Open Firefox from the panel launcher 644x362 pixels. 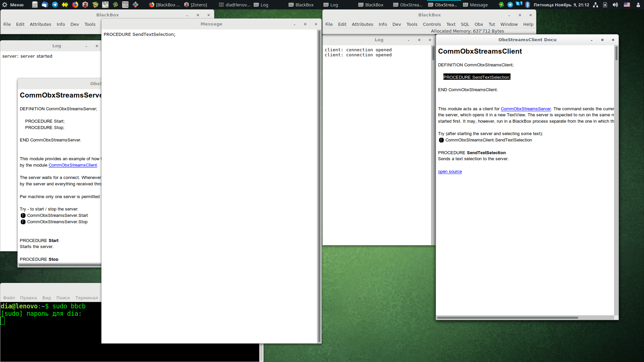75,5
